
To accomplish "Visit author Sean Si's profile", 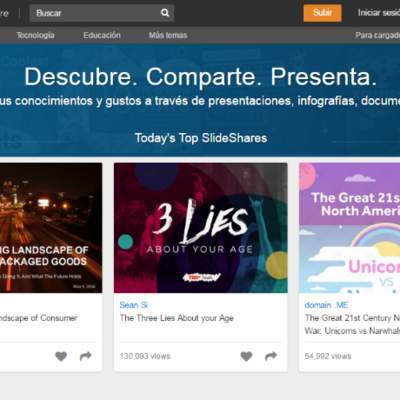I will pyautogui.click(x=134, y=305).
